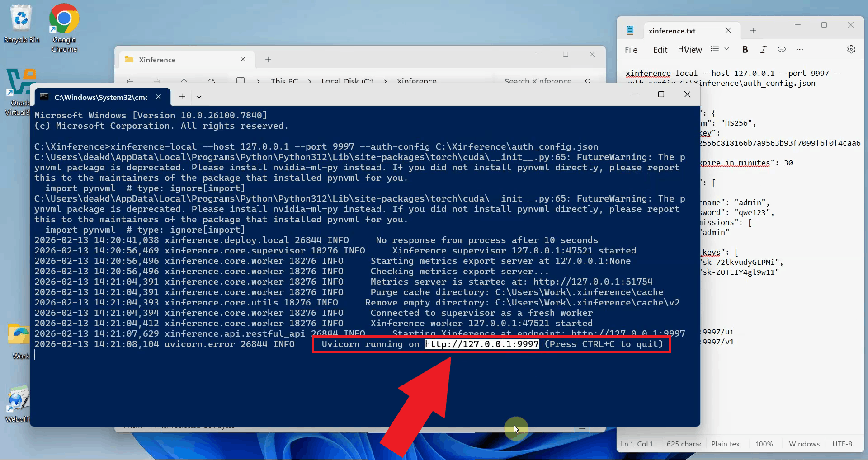Image resolution: width=868 pixels, height=460 pixels.
Task: Add a new File Explorer tab
Action: [268, 60]
